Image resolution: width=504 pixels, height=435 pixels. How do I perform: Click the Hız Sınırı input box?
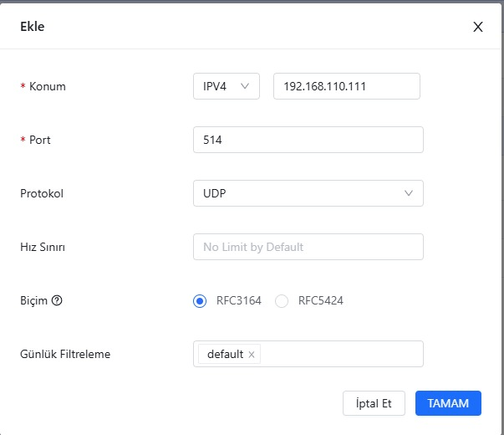click(308, 247)
